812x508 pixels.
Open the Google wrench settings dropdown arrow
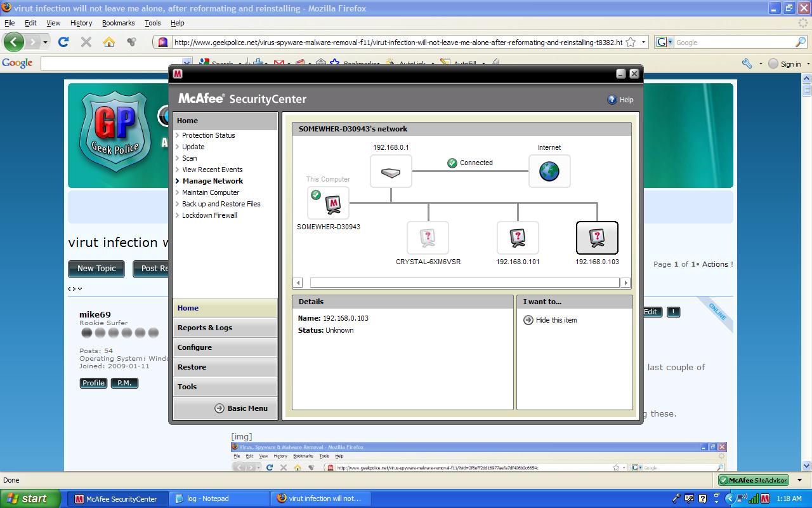[x=761, y=63]
